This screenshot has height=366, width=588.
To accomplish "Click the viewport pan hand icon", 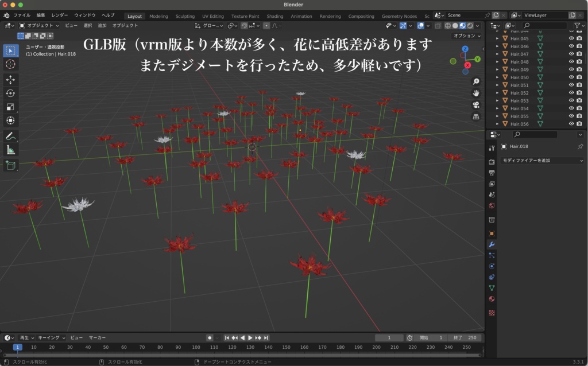I will (x=476, y=94).
